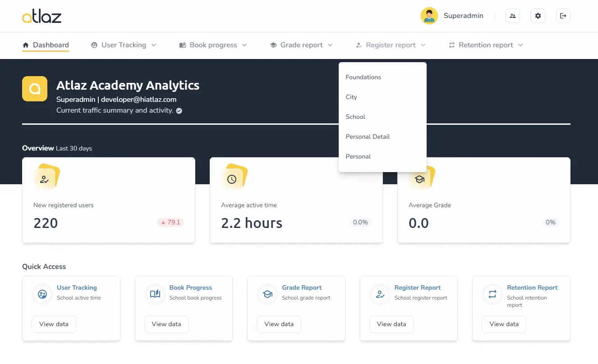Click the 79.1 decrease badge
The image size is (598, 364).
[x=170, y=222]
